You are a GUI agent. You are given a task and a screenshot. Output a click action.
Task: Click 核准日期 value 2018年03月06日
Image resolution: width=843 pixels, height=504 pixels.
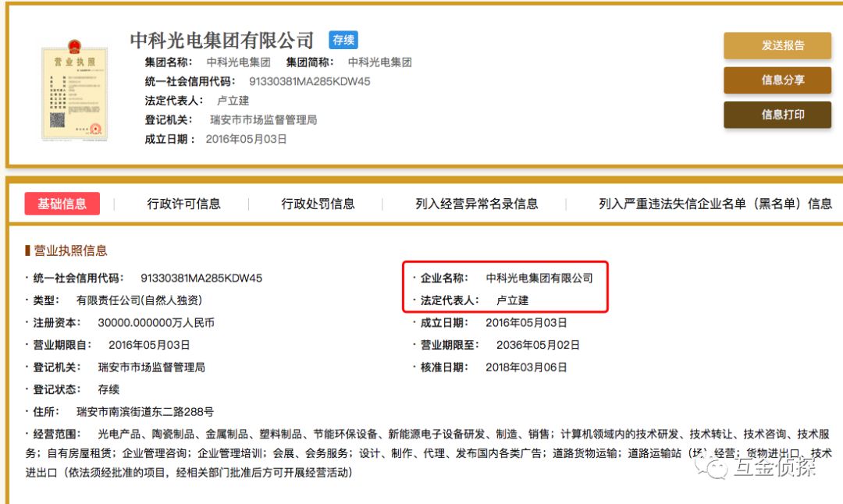(x=526, y=367)
